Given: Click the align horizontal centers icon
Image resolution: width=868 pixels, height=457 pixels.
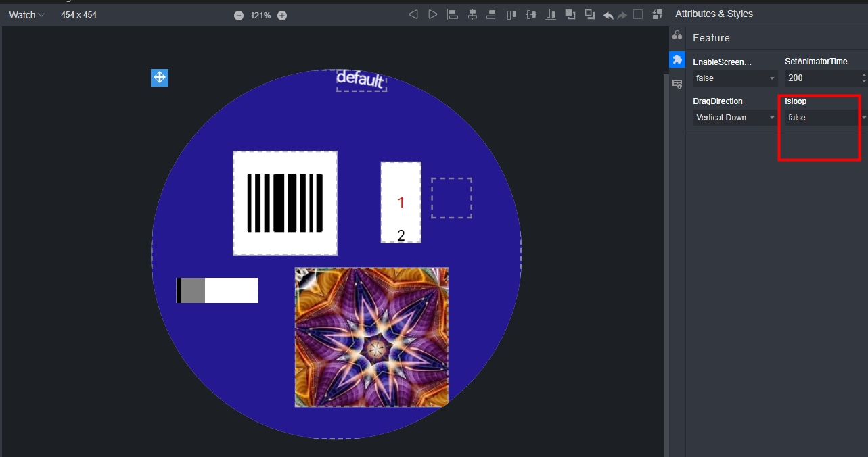Looking at the screenshot, I should (472, 14).
